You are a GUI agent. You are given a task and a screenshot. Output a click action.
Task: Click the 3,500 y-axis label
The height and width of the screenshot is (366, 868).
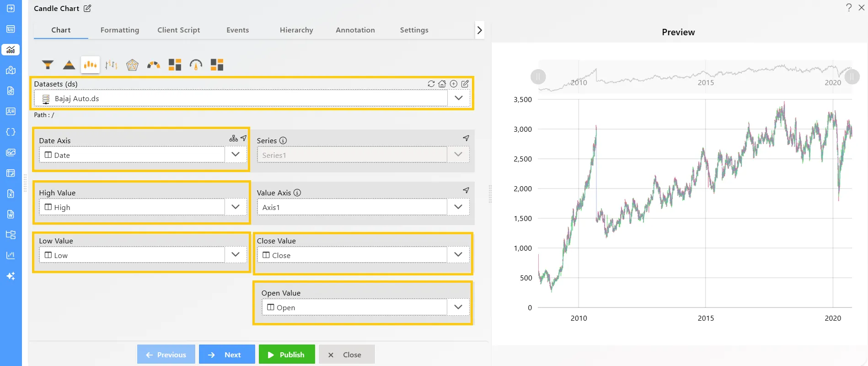click(523, 99)
